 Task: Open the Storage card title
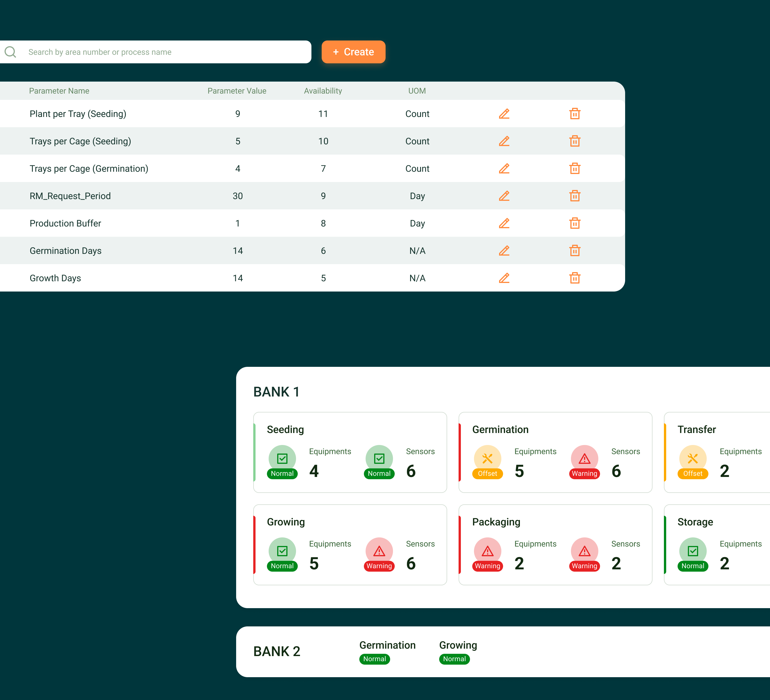point(695,522)
